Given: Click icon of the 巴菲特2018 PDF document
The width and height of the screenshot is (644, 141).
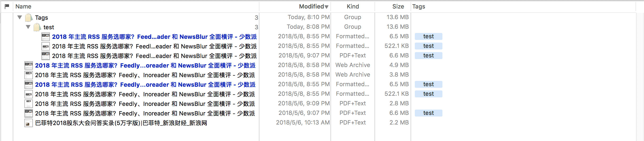Looking at the screenshot, I should pos(29,123).
